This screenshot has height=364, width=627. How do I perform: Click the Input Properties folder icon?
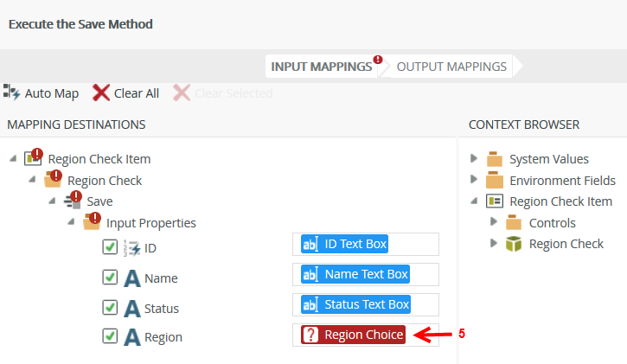tap(92, 223)
